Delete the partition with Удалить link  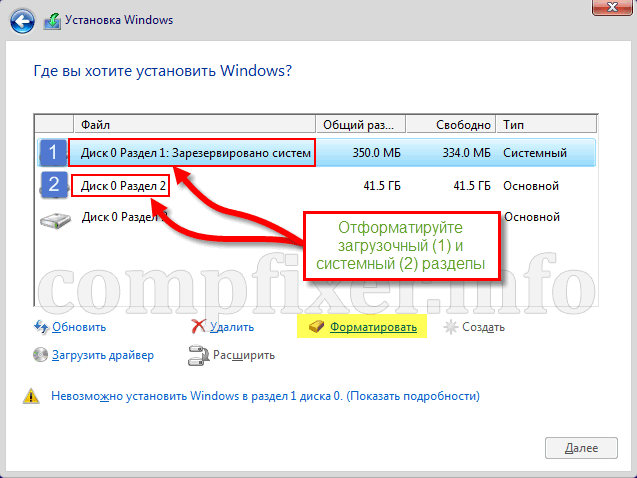coord(232,327)
